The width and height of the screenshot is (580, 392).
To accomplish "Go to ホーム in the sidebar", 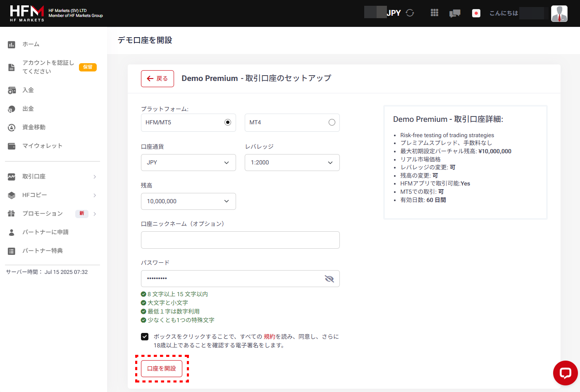I will (x=31, y=44).
